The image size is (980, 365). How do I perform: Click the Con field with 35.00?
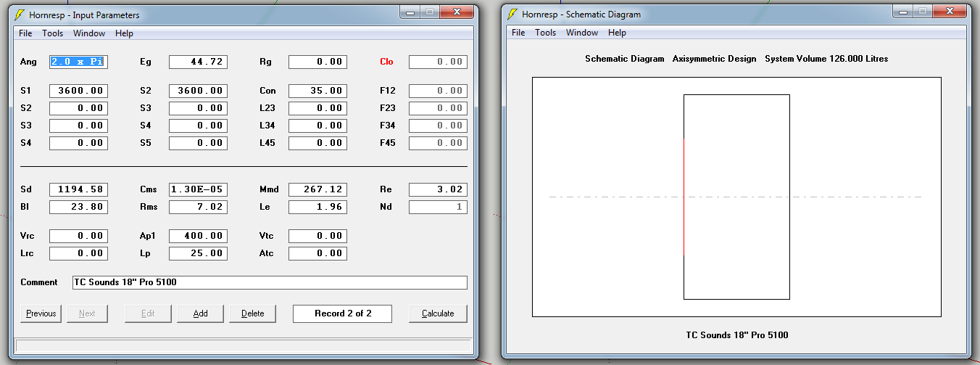[317, 91]
